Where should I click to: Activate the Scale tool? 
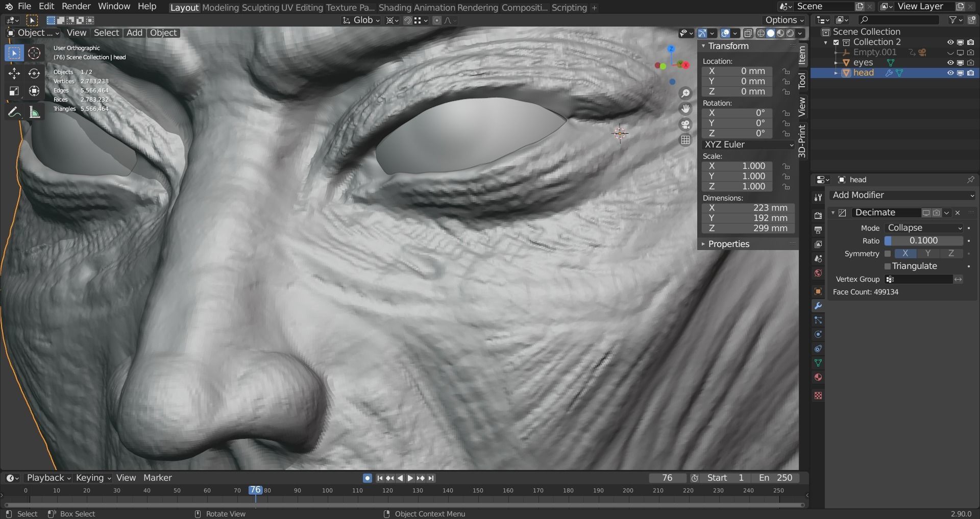14,91
